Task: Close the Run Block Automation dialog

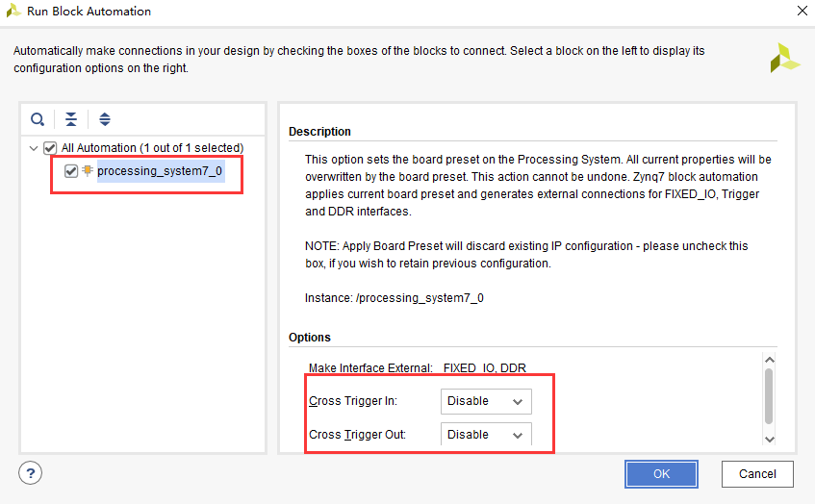Action: pos(802,11)
